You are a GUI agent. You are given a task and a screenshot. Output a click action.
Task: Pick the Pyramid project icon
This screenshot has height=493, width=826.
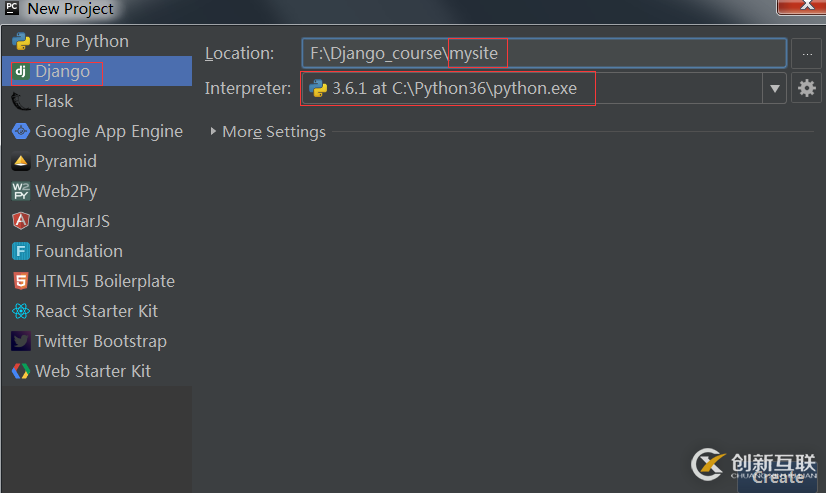pyautogui.click(x=20, y=161)
